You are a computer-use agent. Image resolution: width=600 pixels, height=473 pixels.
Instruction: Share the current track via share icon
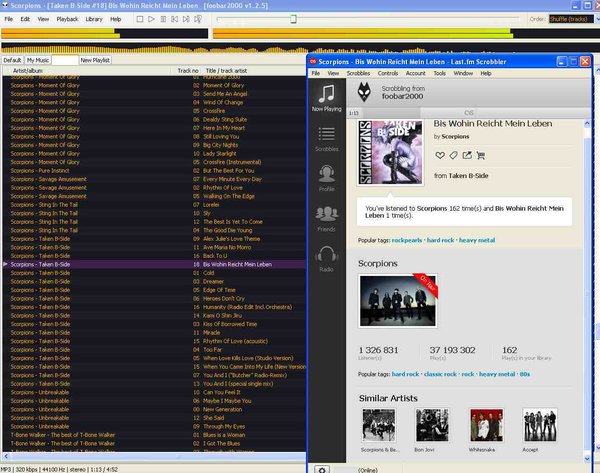tap(467, 155)
